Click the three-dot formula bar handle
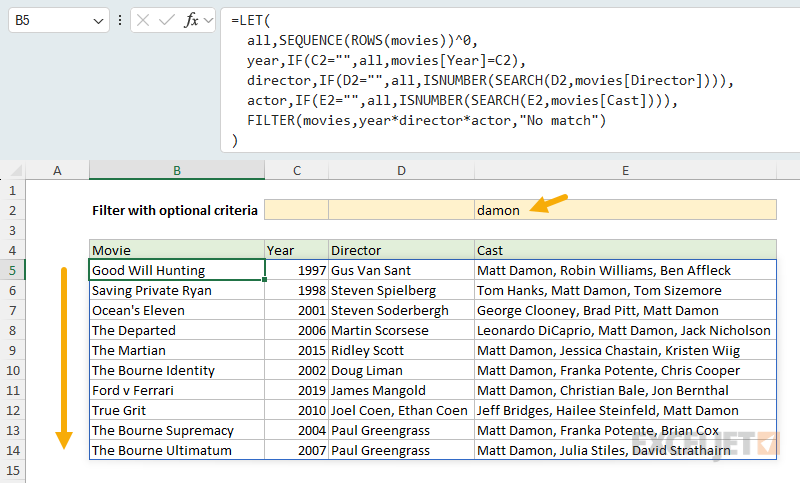 (120, 20)
